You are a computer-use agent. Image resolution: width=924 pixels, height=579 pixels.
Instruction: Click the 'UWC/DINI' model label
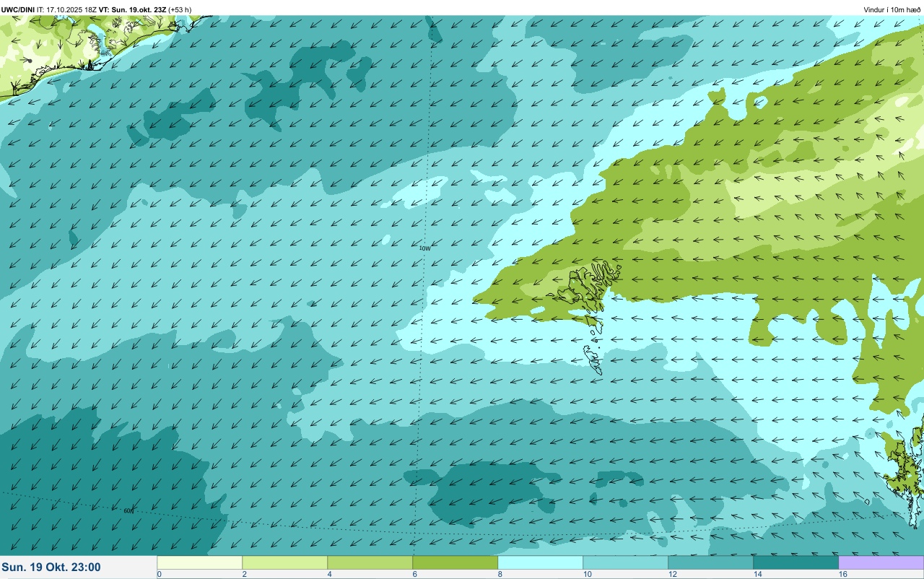18,9
